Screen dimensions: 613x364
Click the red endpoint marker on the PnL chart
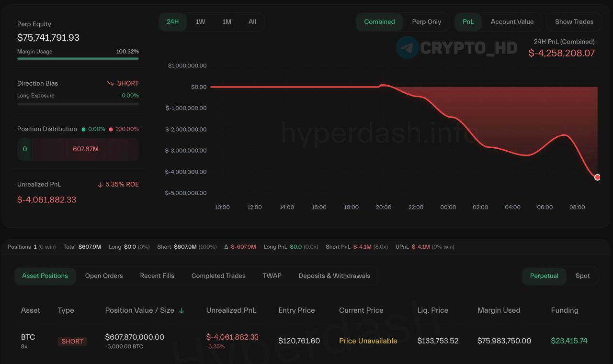[597, 177]
